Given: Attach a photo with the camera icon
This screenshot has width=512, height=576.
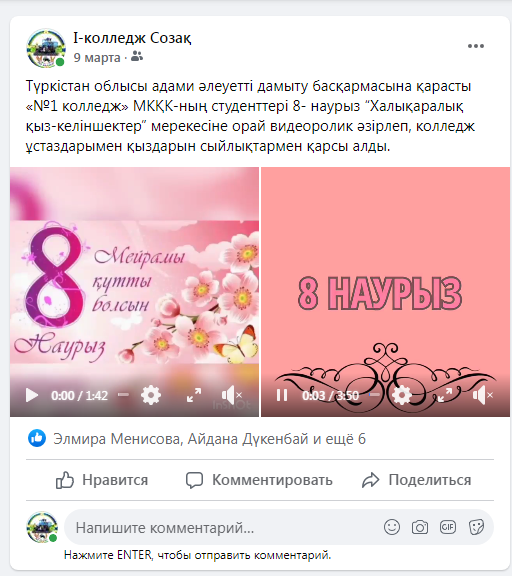Looking at the screenshot, I should 420,528.
